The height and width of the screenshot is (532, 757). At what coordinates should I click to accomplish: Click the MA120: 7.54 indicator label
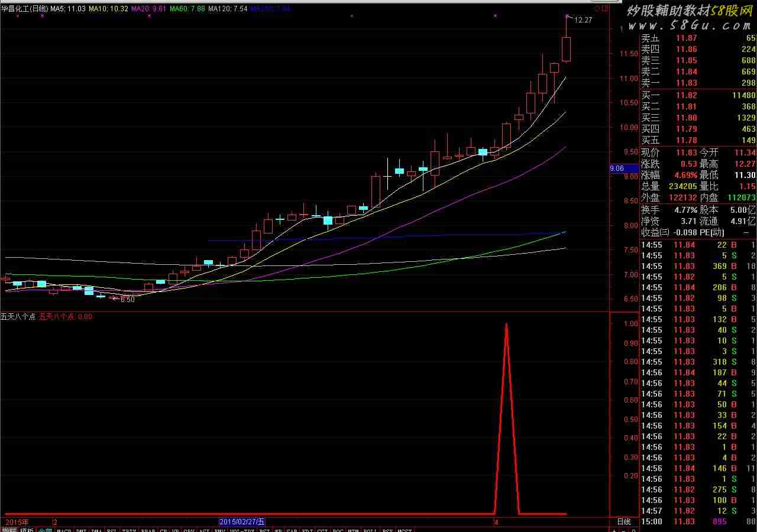click(228, 9)
